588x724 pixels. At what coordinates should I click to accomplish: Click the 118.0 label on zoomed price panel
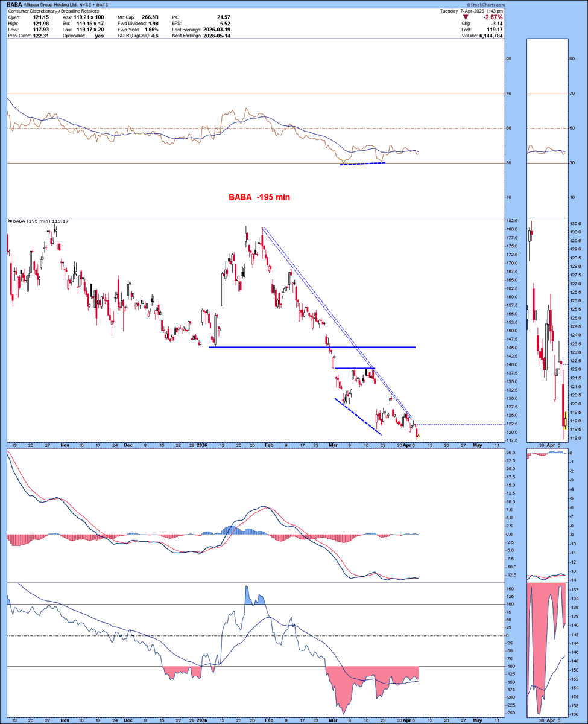click(574, 438)
